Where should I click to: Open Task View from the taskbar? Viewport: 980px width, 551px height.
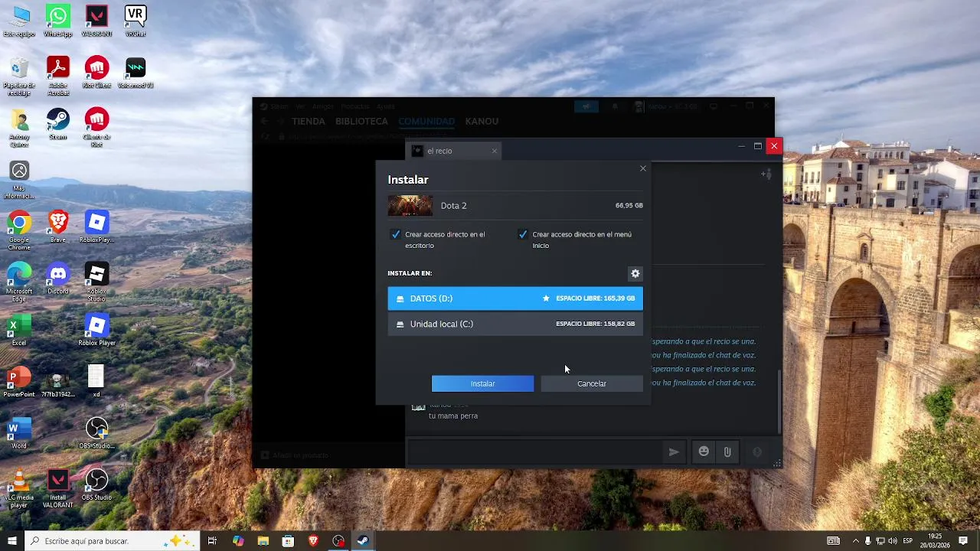(212, 541)
